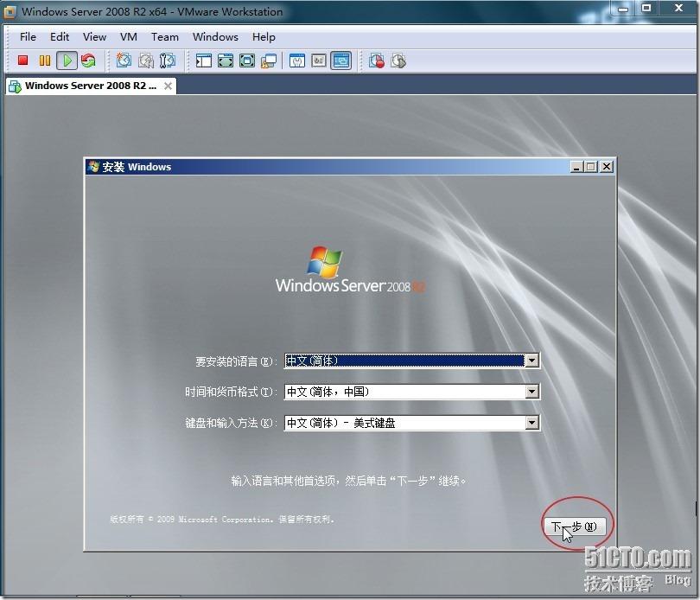Open the File menu
This screenshot has height=600, width=700.
[28, 37]
